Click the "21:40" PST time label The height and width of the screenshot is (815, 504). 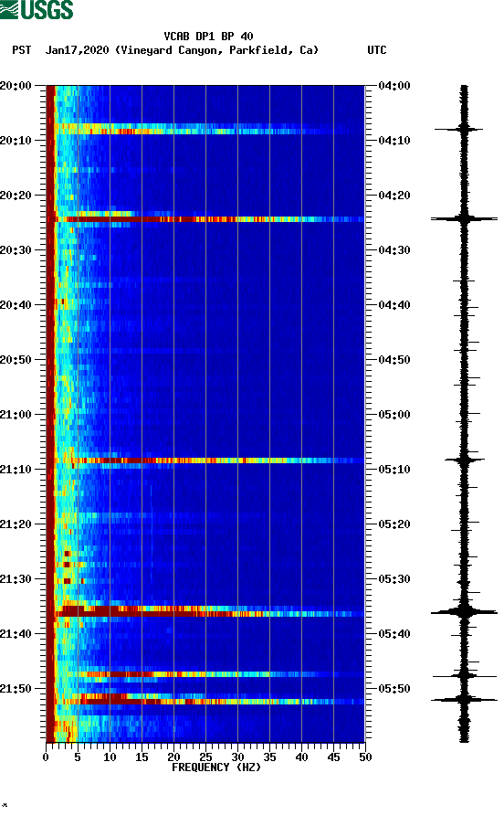tap(16, 633)
